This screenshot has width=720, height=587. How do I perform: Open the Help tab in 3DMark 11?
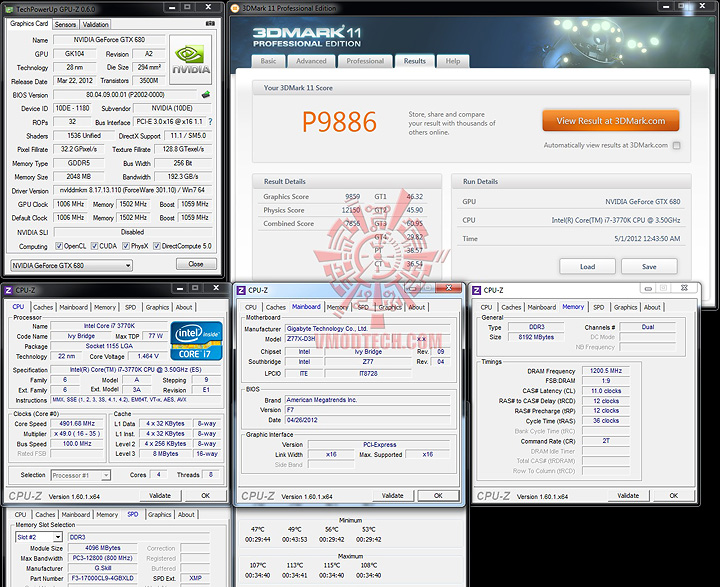click(453, 61)
